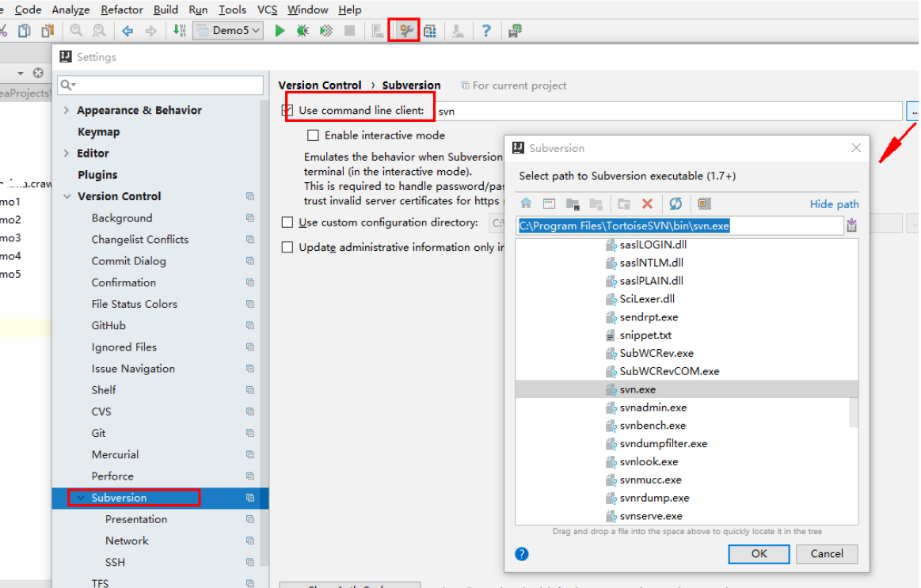Click the green Run button in the toolbar
Screen dimensions: 921x588
(280, 31)
